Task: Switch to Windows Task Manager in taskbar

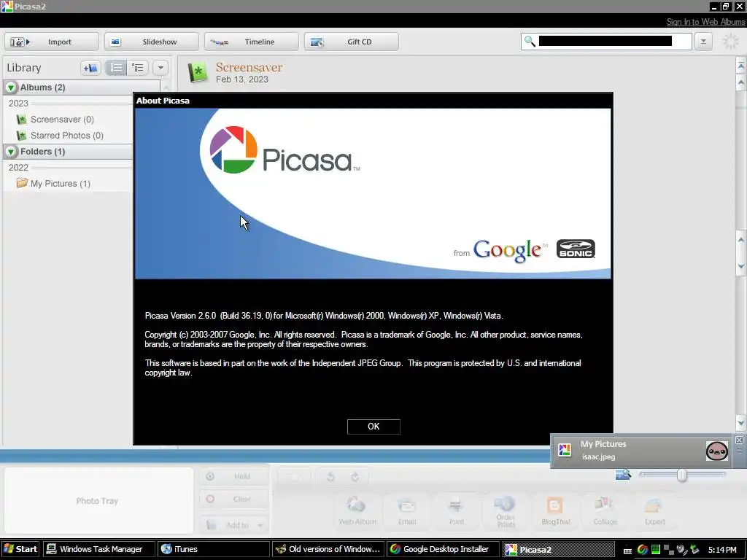Action: pos(98,549)
